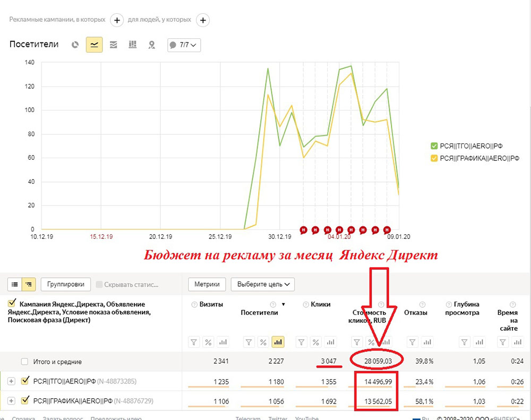This screenshot has width=531, height=420.
Task: Uncheck the РСЯ||ТГО||AERO||РФ campaign row
Action: [25, 380]
